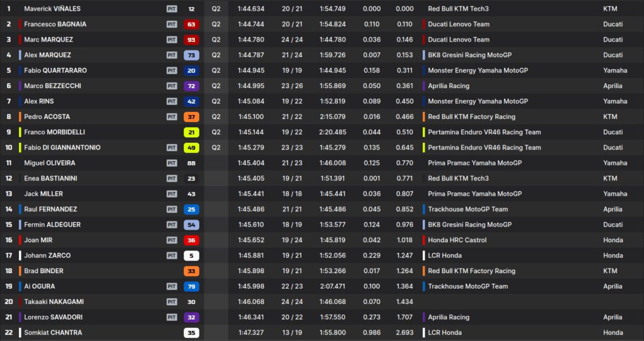Click the light blue number 73 badge
Image resolution: width=644 pixels, height=341 pixels.
191,55
